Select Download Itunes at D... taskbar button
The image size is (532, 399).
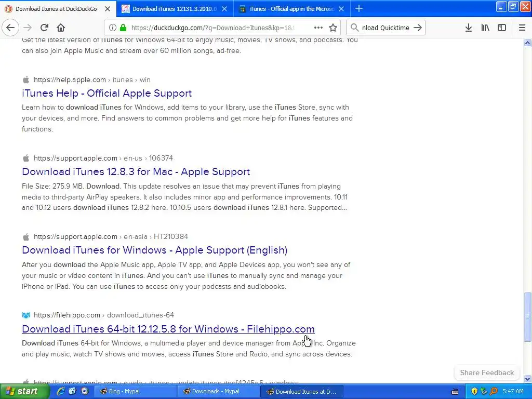tap(302, 391)
